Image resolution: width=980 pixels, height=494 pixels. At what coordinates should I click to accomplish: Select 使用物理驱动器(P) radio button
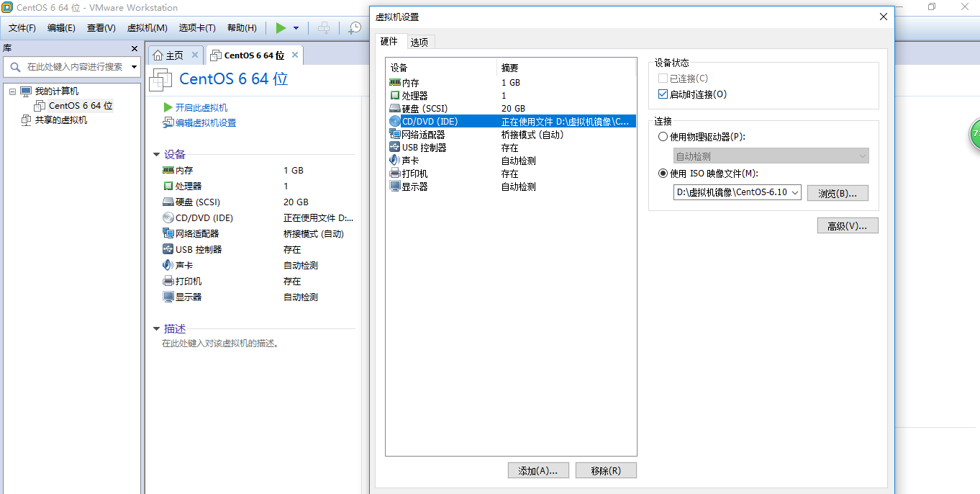click(x=663, y=137)
